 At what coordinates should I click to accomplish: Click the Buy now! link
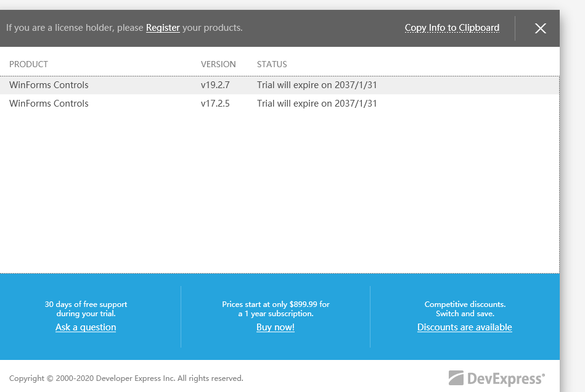tap(276, 327)
